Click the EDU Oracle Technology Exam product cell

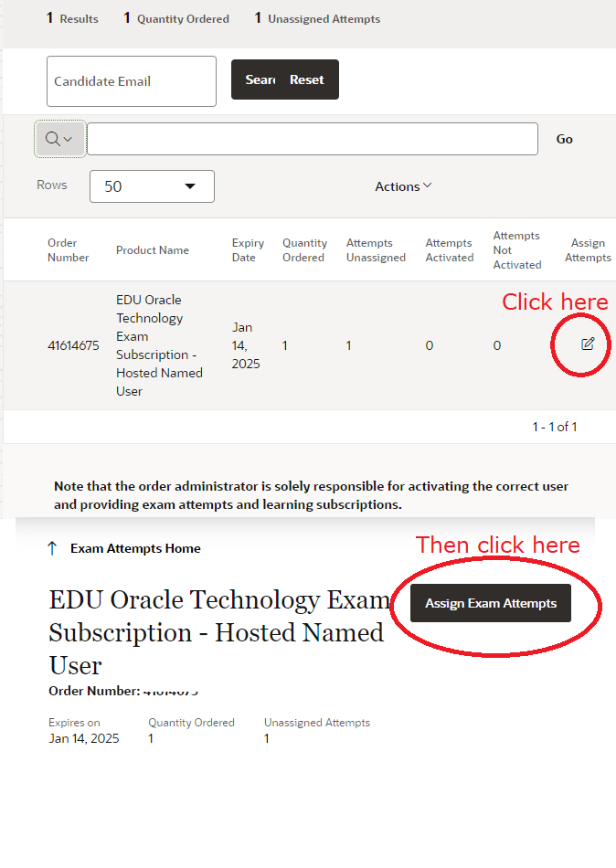click(160, 345)
